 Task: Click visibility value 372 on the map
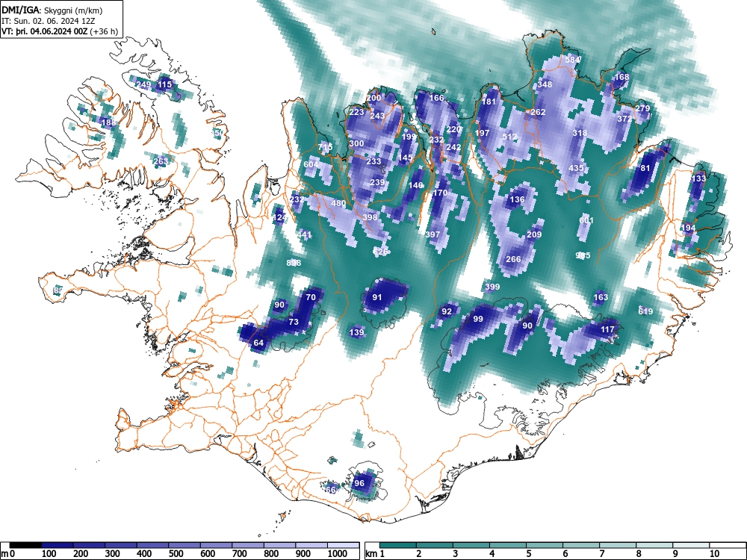[x=624, y=119]
